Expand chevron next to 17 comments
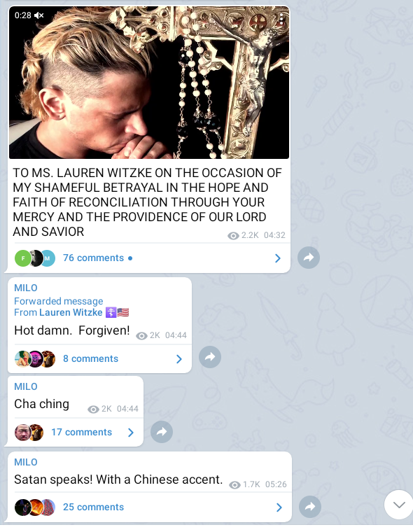The image size is (413, 532). (x=131, y=433)
